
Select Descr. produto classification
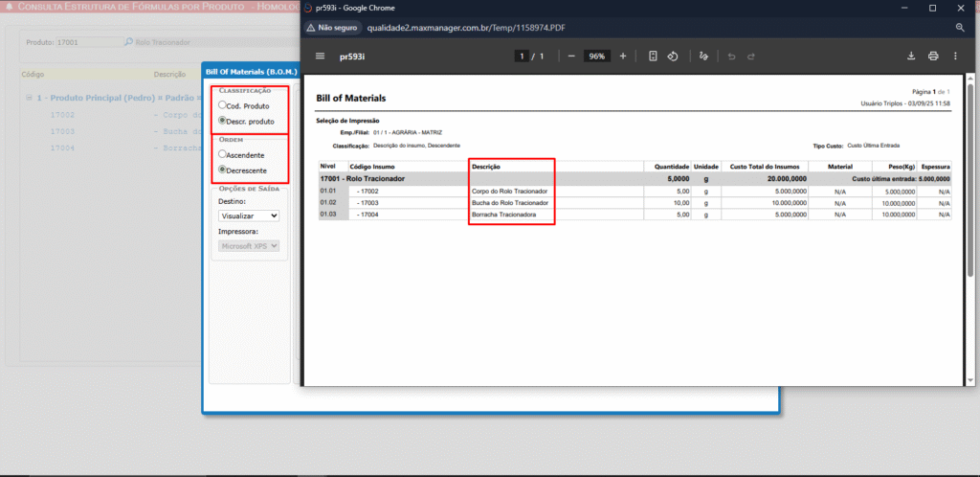coord(222,121)
